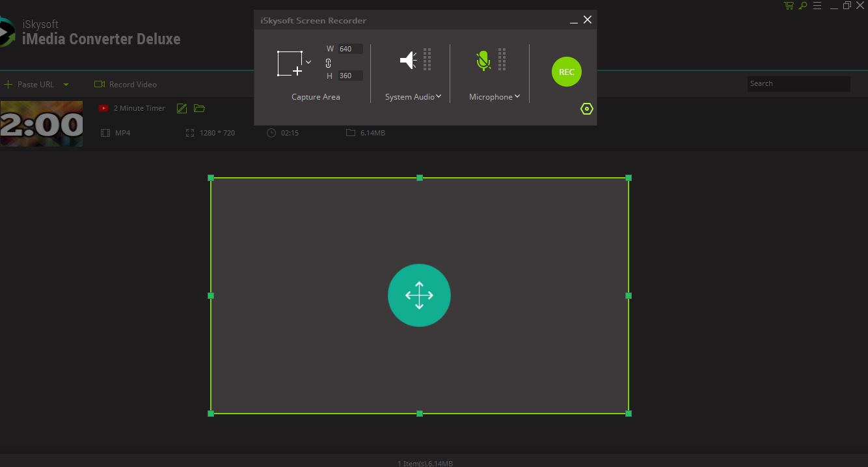
Task: Open the Paste URL dropdown arrow
Action: pos(65,84)
